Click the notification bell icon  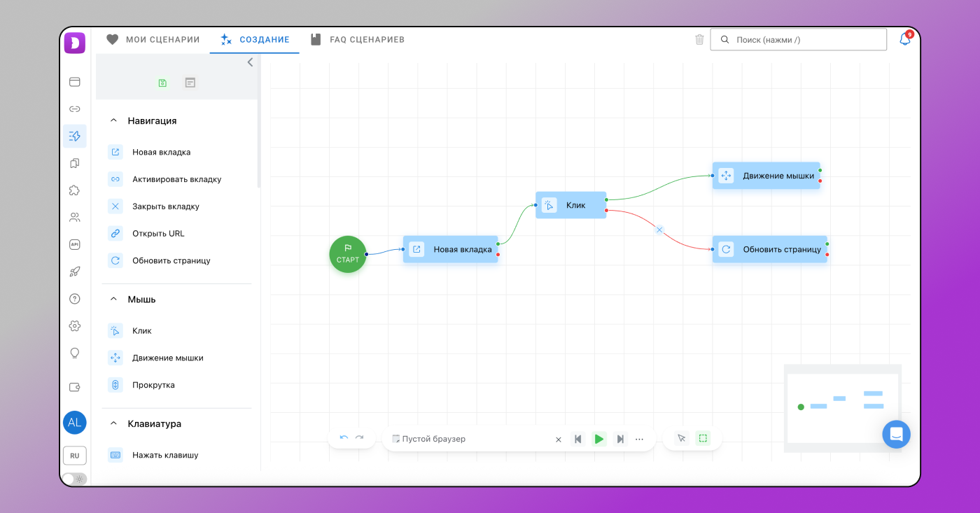(x=904, y=40)
